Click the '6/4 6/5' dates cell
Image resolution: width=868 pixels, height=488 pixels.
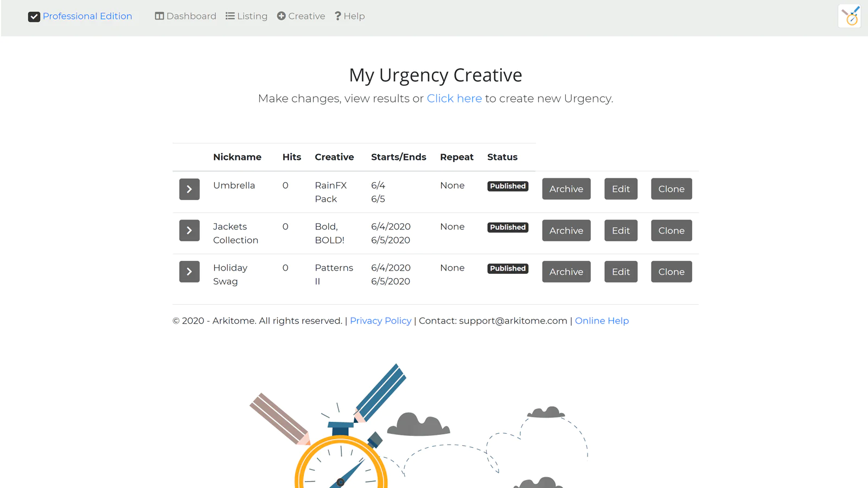pos(378,192)
